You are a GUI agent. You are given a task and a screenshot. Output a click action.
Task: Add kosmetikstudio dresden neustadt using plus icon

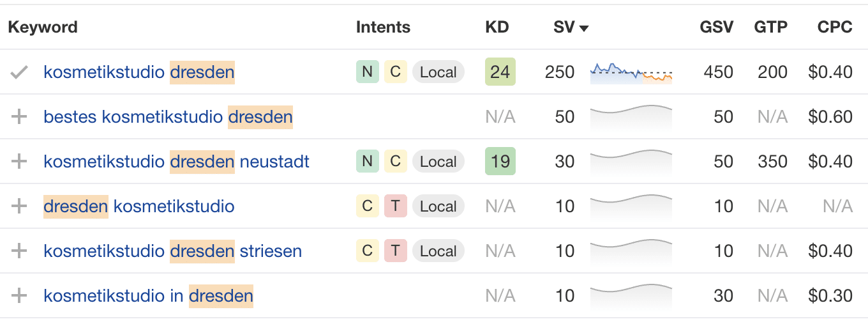20,162
